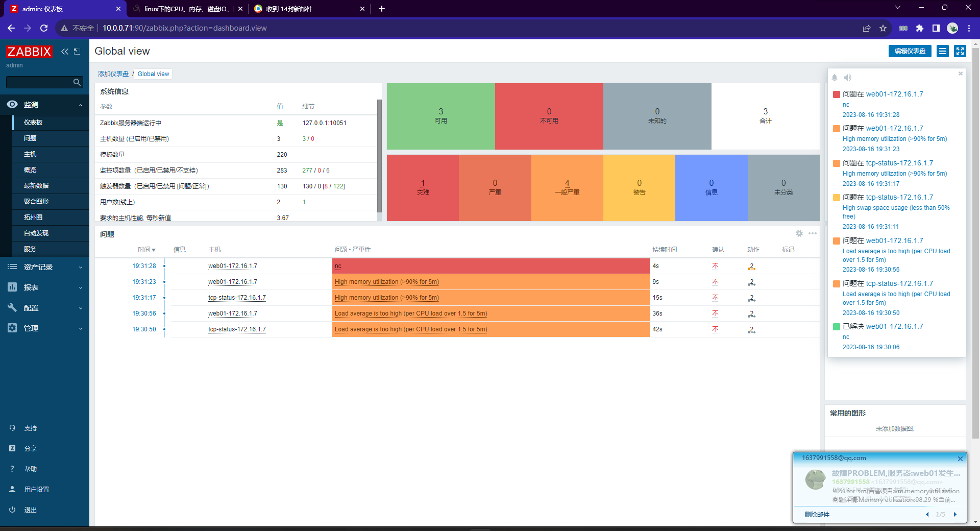980x531 pixels.
Task: Click the sidebar search magnifier icon
Action: [x=77, y=82]
